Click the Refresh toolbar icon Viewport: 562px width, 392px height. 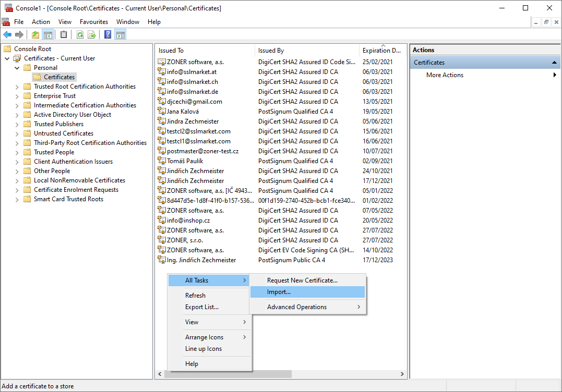pyautogui.click(x=80, y=35)
